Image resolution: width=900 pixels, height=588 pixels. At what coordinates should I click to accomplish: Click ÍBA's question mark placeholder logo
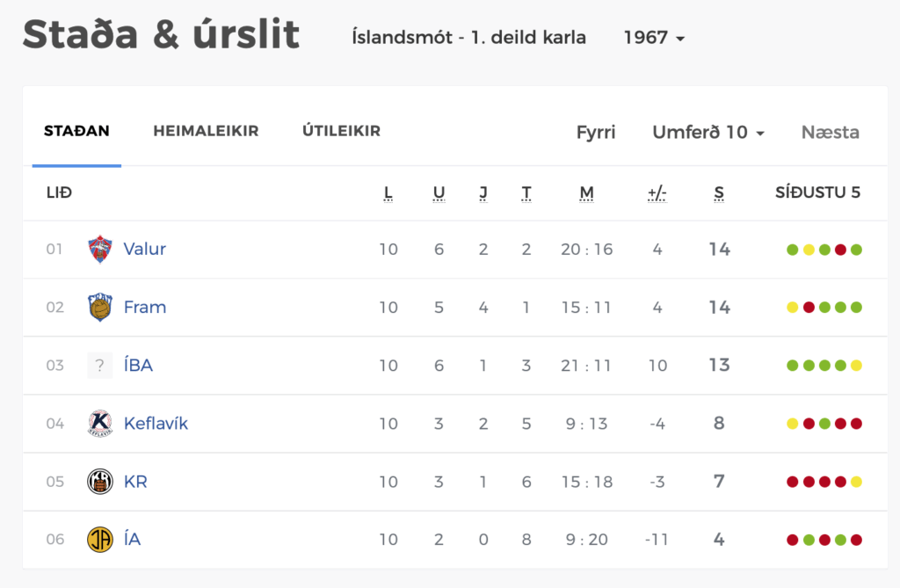[100, 366]
